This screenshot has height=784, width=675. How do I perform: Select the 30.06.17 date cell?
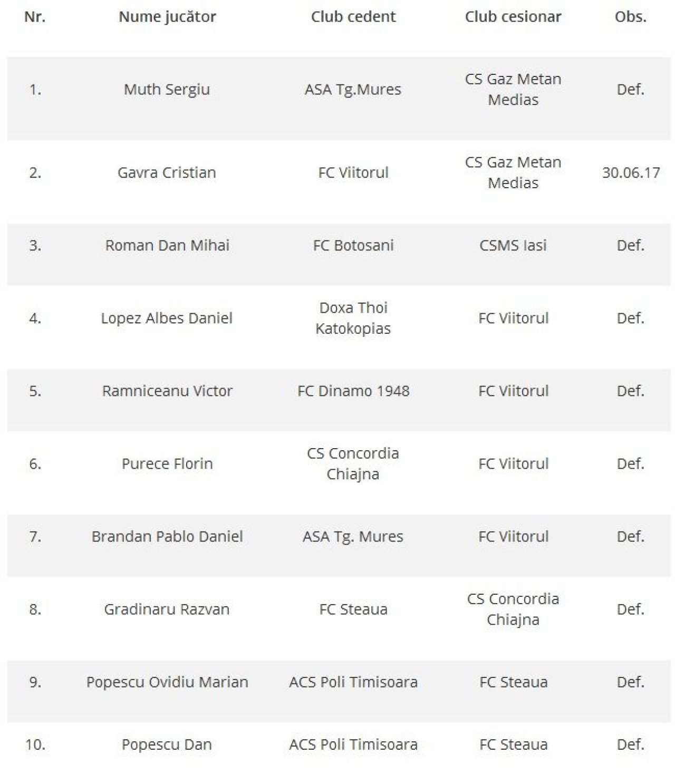coord(631,172)
